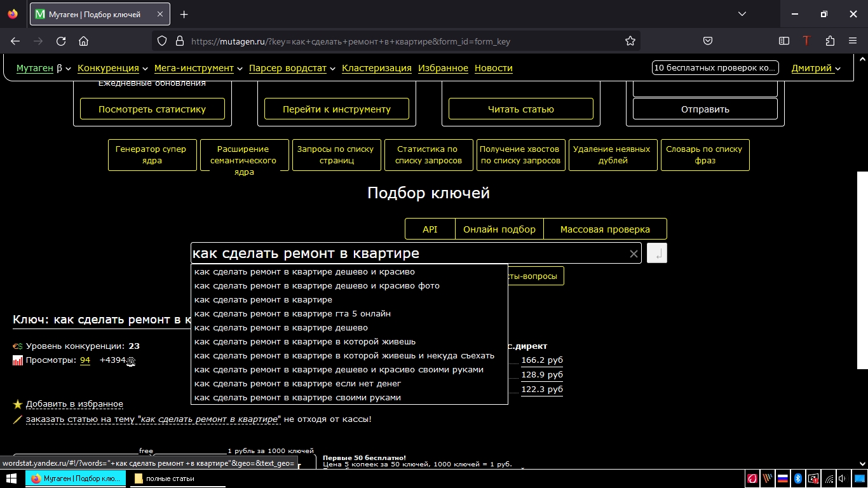Open Удаление неявных дублей tool

613,155
